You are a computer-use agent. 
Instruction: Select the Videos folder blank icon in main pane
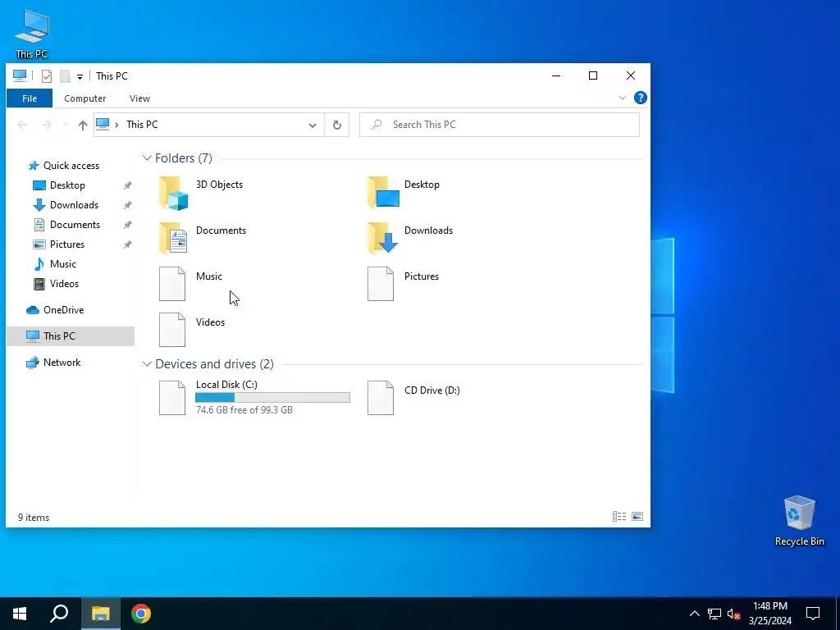point(172,330)
